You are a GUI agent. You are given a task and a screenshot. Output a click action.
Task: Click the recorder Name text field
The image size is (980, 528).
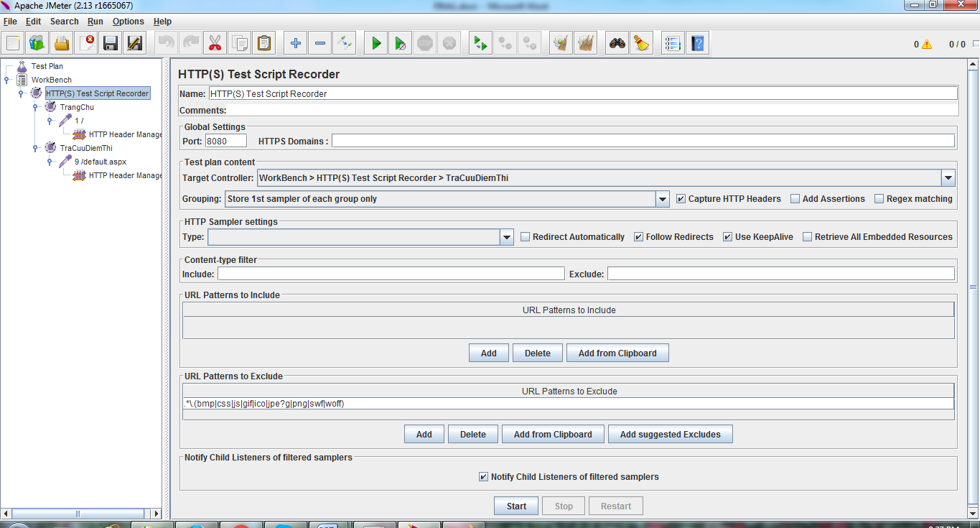pos(583,93)
